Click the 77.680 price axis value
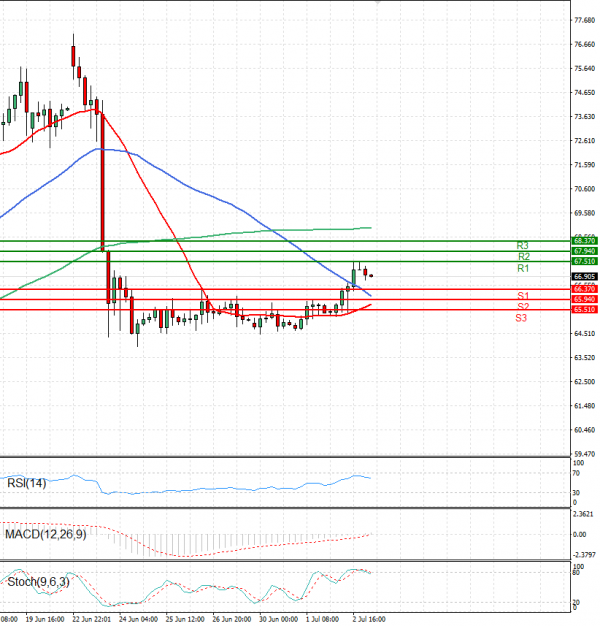The image size is (600, 626). coord(584,20)
